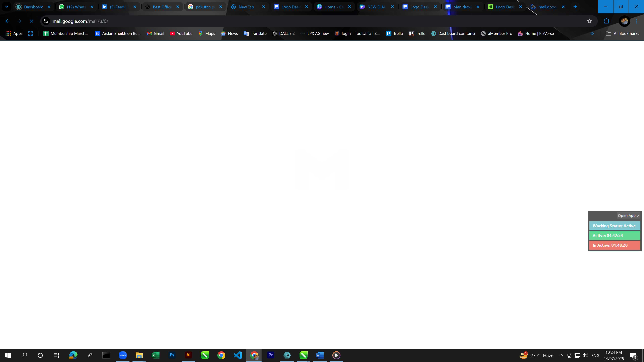Click Working Status: Active bar
644x362 pixels.
point(614,226)
